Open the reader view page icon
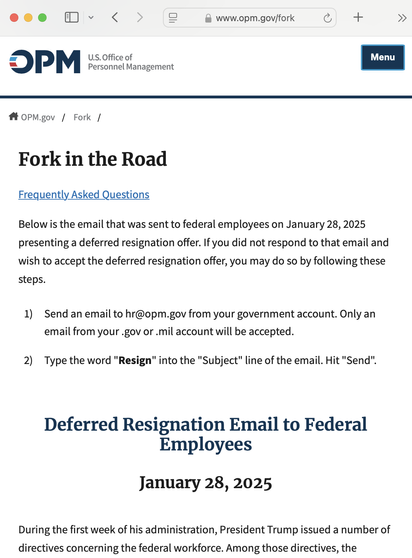412x558 pixels. (x=173, y=18)
